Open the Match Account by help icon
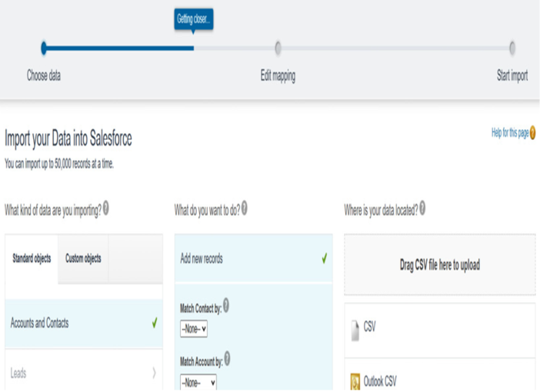This screenshot has height=392, width=540. pyautogui.click(x=227, y=359)
